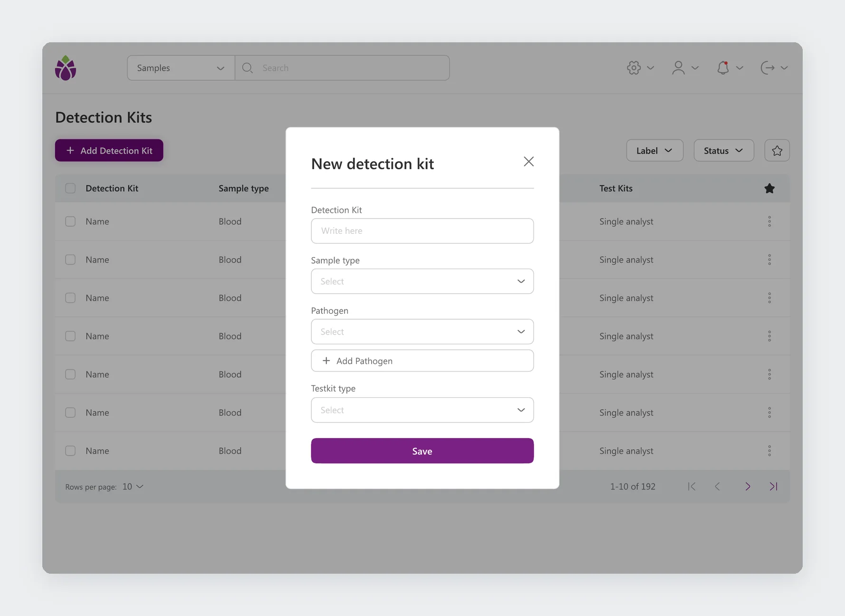Click the '1-10 of 192' pagination text
The width and height of the screenshot is (845, 616).
(633, 487)
